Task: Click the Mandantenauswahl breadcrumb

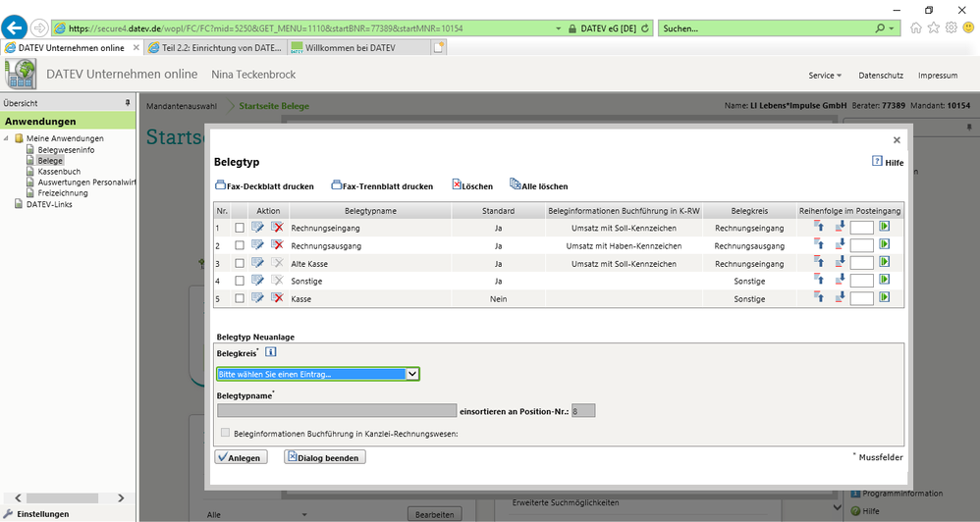Action: tap(182, 106)
